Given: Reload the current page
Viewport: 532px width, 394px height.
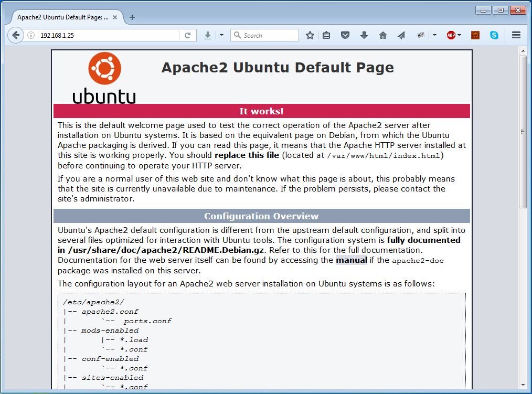Looking at the screenshot, I should (187, 35).
